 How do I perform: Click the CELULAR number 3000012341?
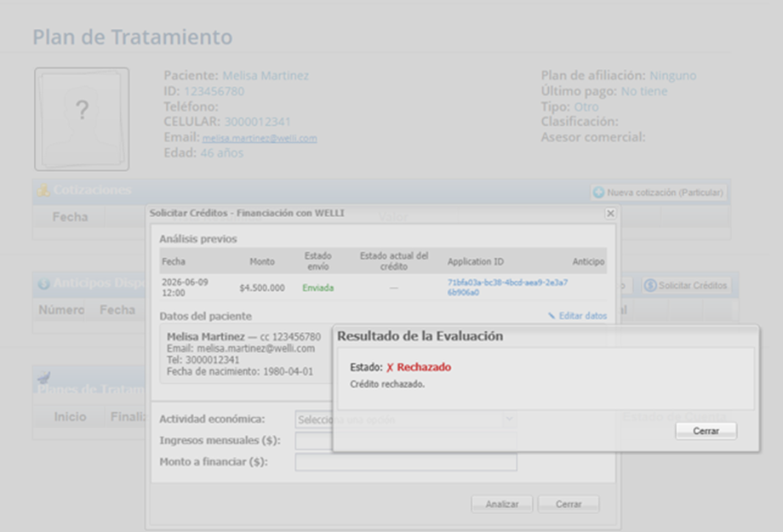[x=257, y=122]
